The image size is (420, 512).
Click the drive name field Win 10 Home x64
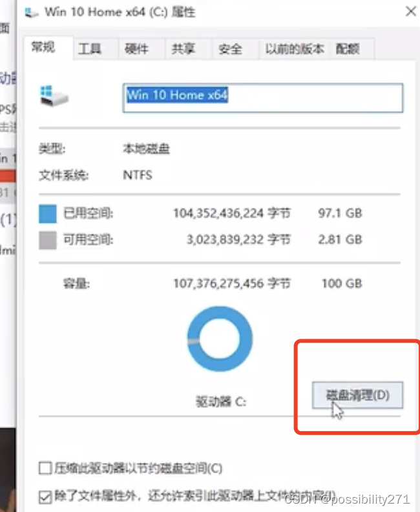263,98
